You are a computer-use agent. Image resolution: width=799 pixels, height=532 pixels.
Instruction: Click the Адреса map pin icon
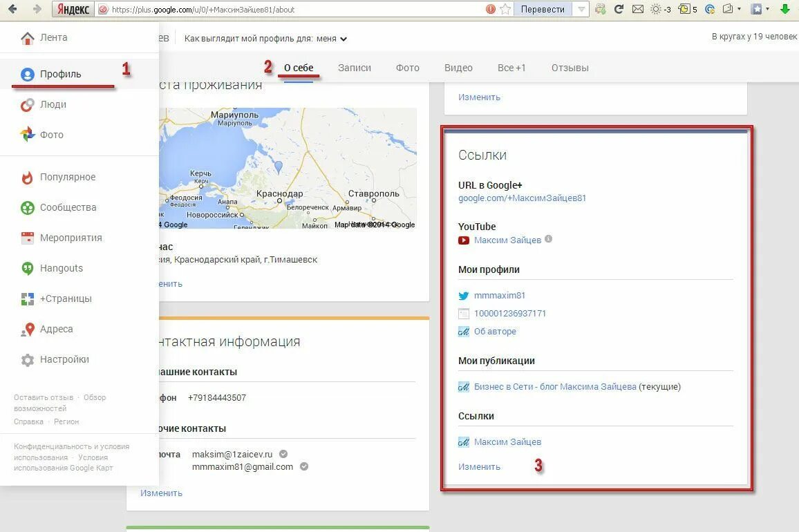pyautogui.click(x=28, y=330)
